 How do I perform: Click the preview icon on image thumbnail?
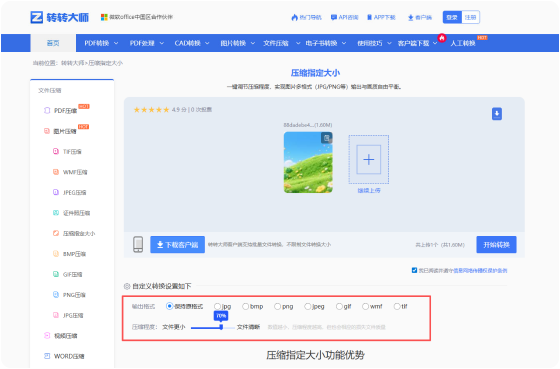tap(326, 138)
